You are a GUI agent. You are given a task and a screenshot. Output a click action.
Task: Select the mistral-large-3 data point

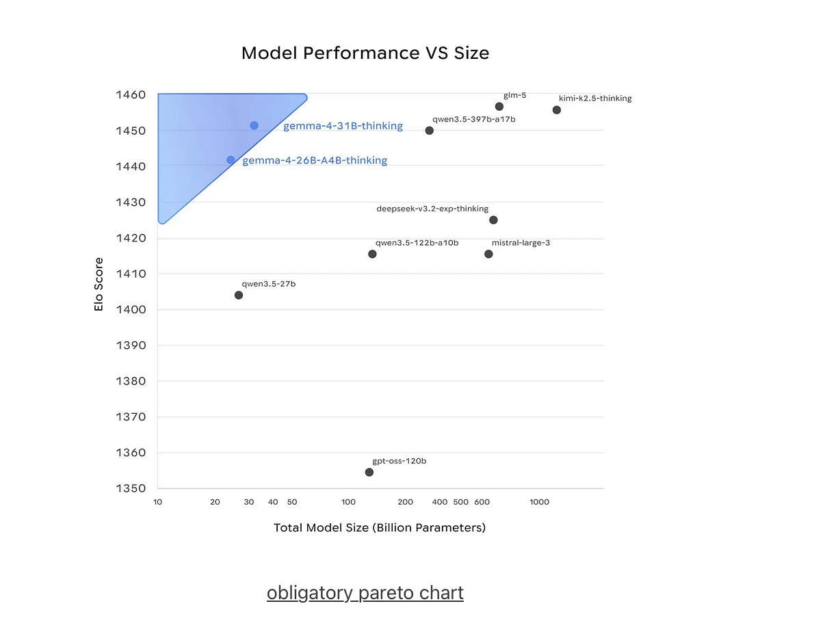(x=488, y=254)
